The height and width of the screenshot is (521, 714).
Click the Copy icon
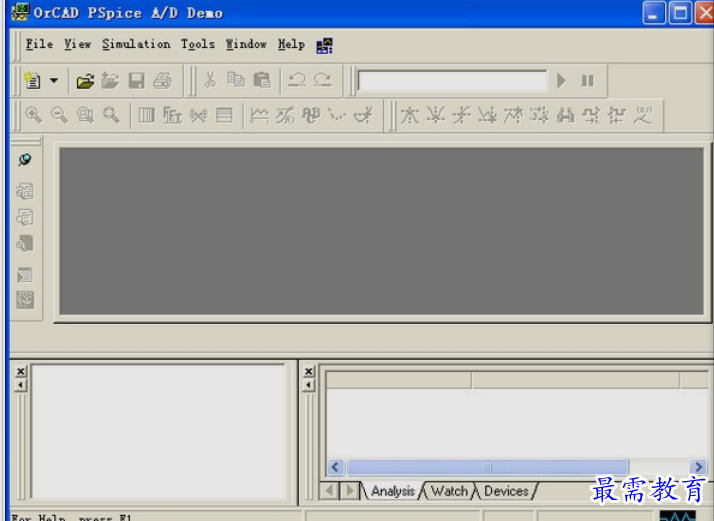tap(236, 80)
